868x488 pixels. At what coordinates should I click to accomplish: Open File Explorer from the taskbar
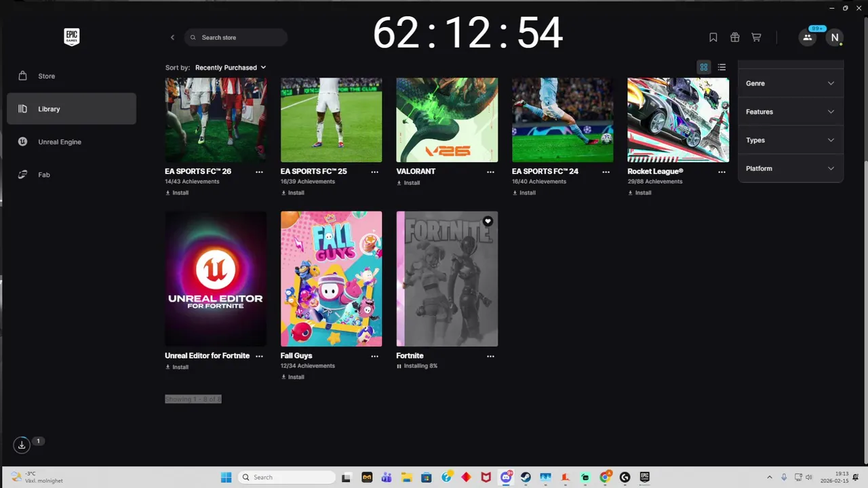pos(406,477)
